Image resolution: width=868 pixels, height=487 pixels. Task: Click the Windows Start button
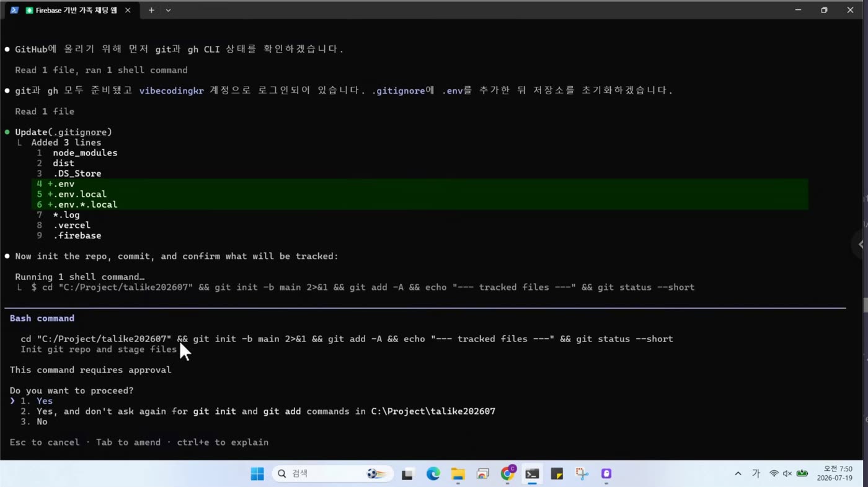(257, 474)
